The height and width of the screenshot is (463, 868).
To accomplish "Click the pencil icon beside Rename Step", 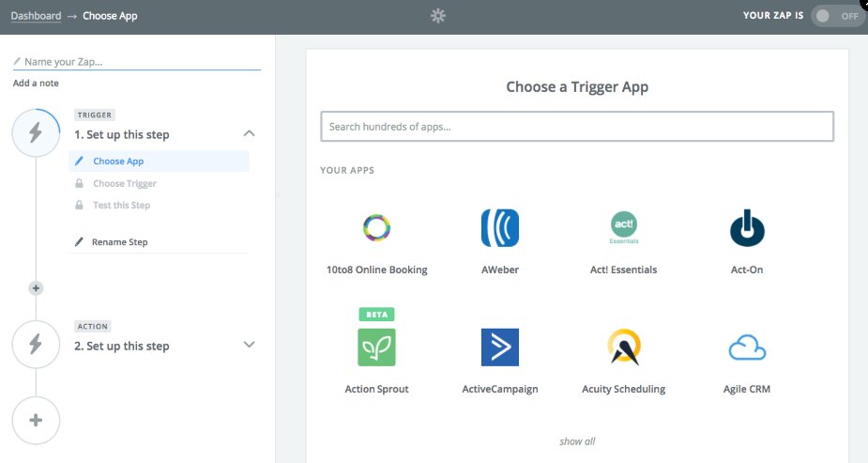I will 79,242.
